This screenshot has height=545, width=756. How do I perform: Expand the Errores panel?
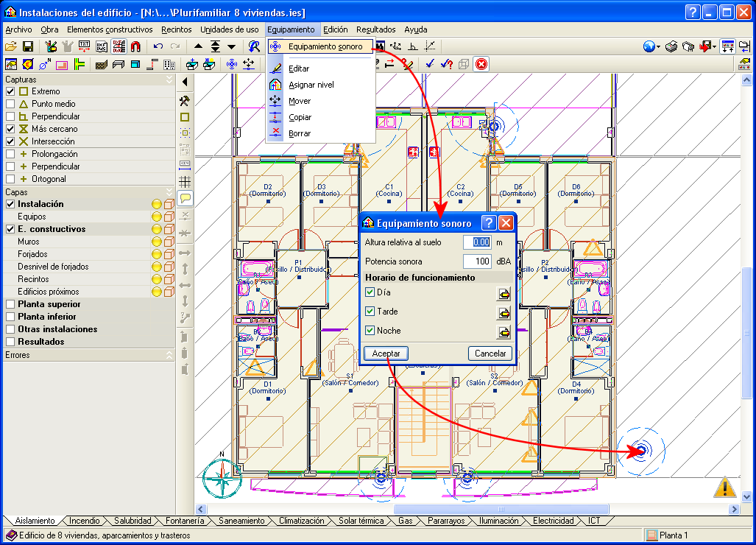pos(169,355)
